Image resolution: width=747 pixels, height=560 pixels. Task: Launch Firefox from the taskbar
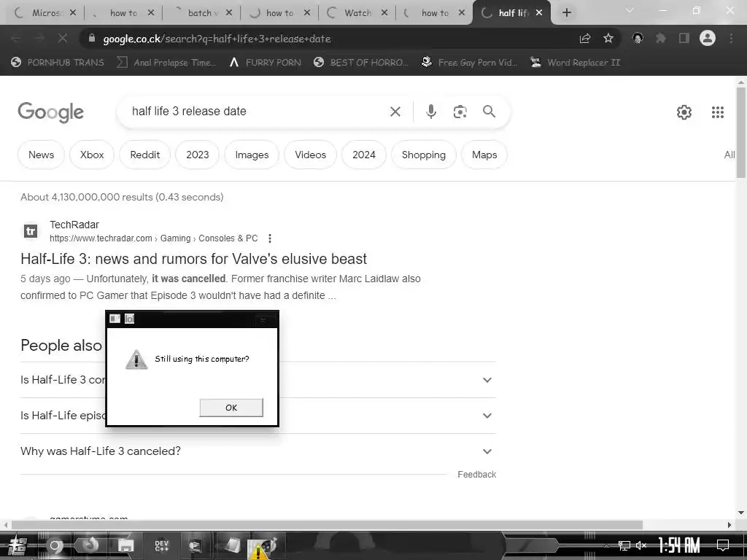[x=90, y=545]
